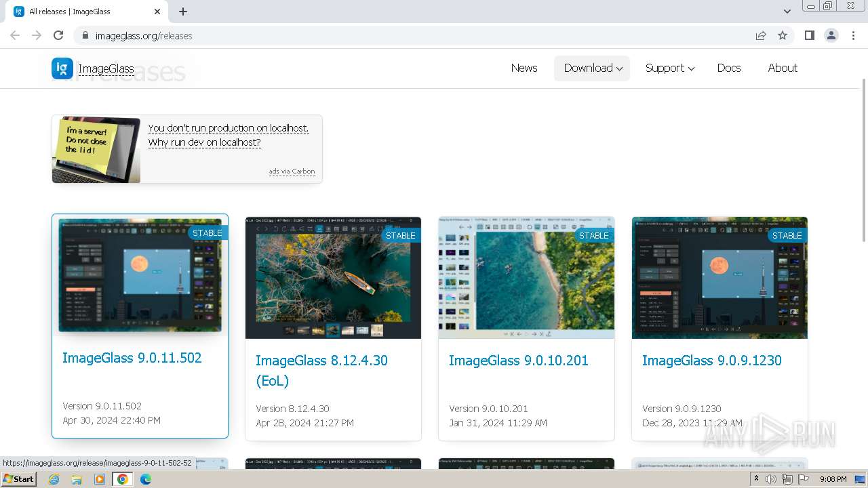Click the ImageGlass logo icon

click(62, 68)
